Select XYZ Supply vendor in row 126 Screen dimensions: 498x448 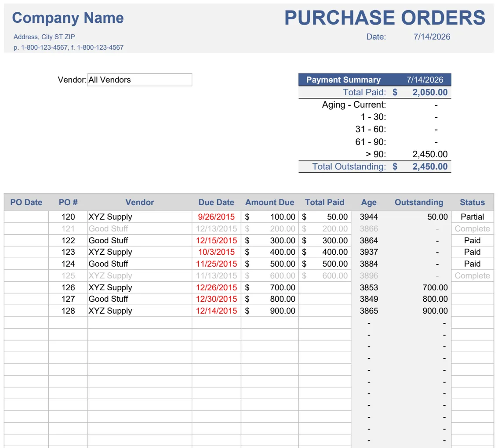pyautogui.click(x=140, y=287)
